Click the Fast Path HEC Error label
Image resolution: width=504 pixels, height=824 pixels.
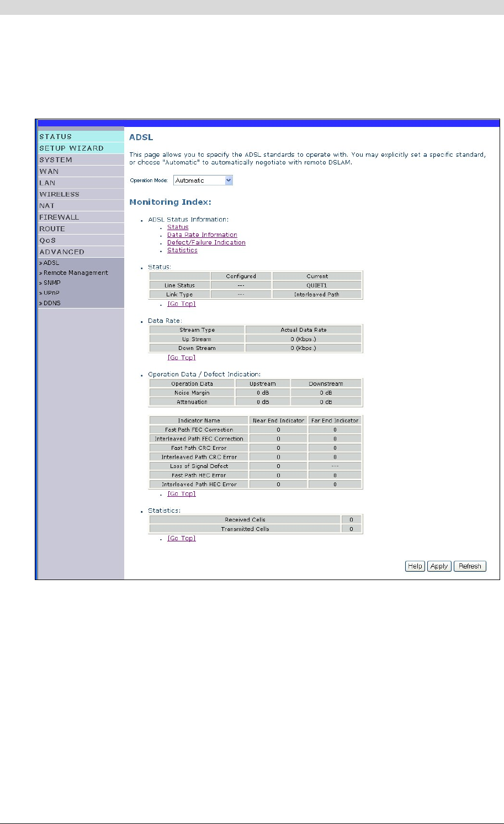tap(199, 475)
